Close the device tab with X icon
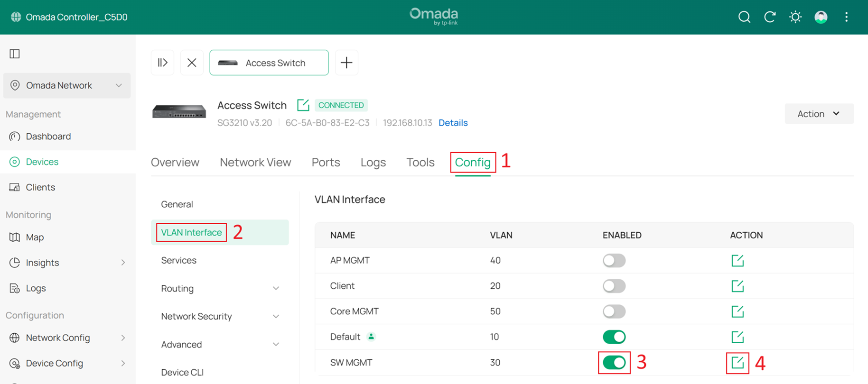This screenshot has height=384, width=868. pyautogui.click(x=192, y=63)
